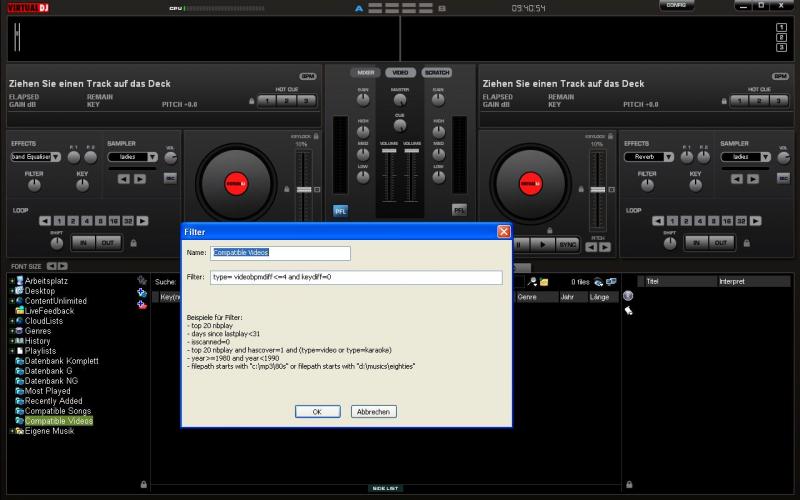
Task: Open right deck Reverb effects dropdown
Action: 649,157
